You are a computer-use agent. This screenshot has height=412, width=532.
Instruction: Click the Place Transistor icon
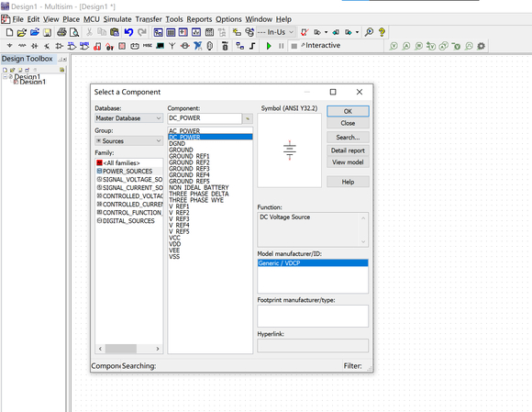pyautogui.click(x=47, y=46)
